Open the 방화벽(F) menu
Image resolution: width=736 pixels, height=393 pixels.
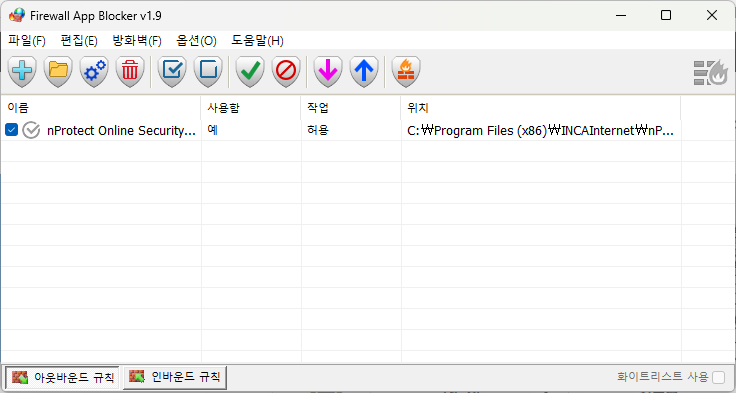(137, 41)
